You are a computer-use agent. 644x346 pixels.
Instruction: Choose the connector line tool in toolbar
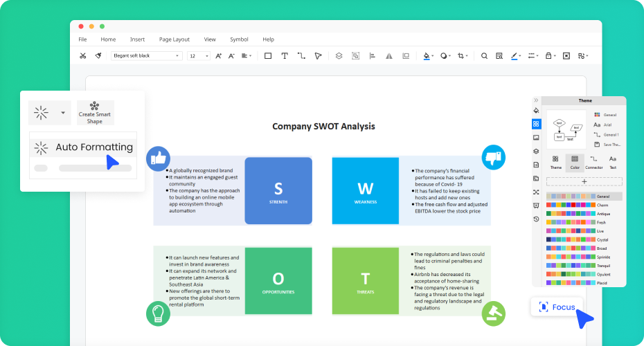301,56
